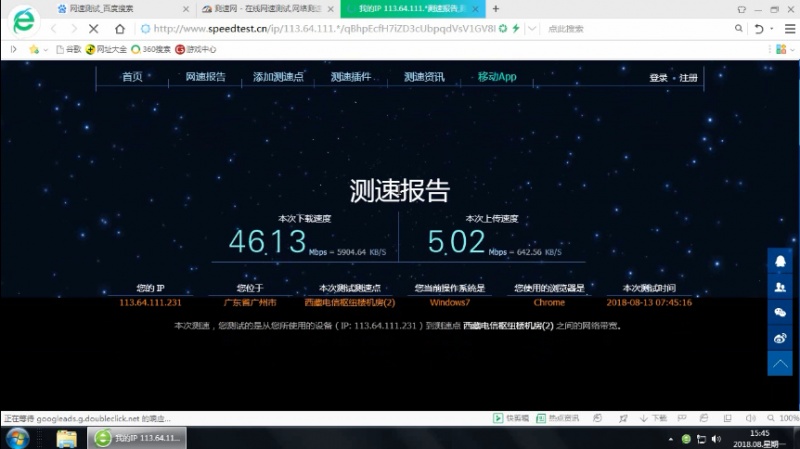This screenshot has height=449, width=800.
Task: Click the Windows7 operating system value
Action: click(449, 302)
